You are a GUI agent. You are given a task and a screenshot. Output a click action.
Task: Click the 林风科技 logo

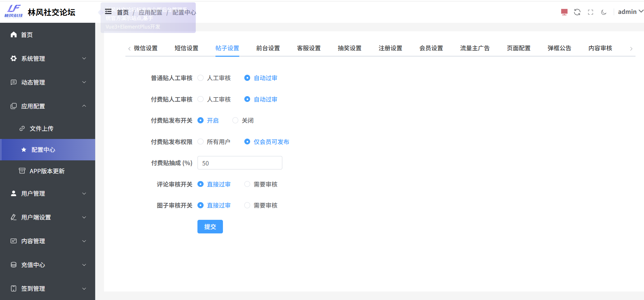14,12
